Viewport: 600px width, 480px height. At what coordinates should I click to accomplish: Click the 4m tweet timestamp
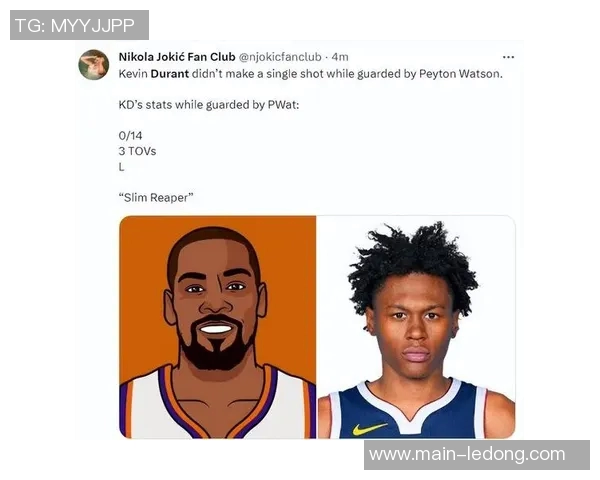coord(340,57)
